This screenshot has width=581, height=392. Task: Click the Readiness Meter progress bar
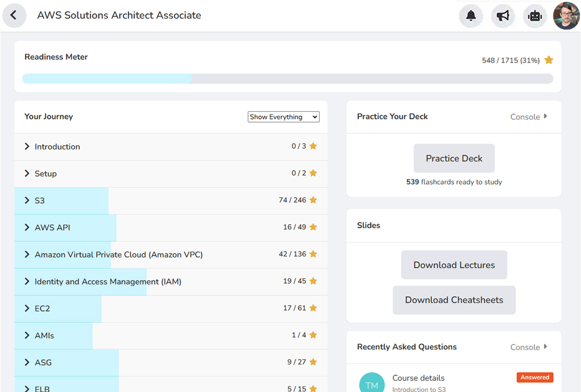click(x=287, y=78)
